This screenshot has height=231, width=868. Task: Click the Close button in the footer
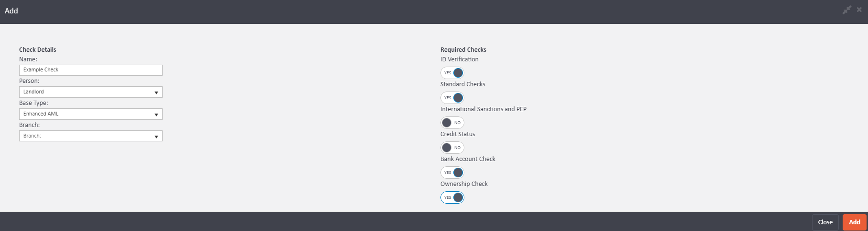coord(825,222)
